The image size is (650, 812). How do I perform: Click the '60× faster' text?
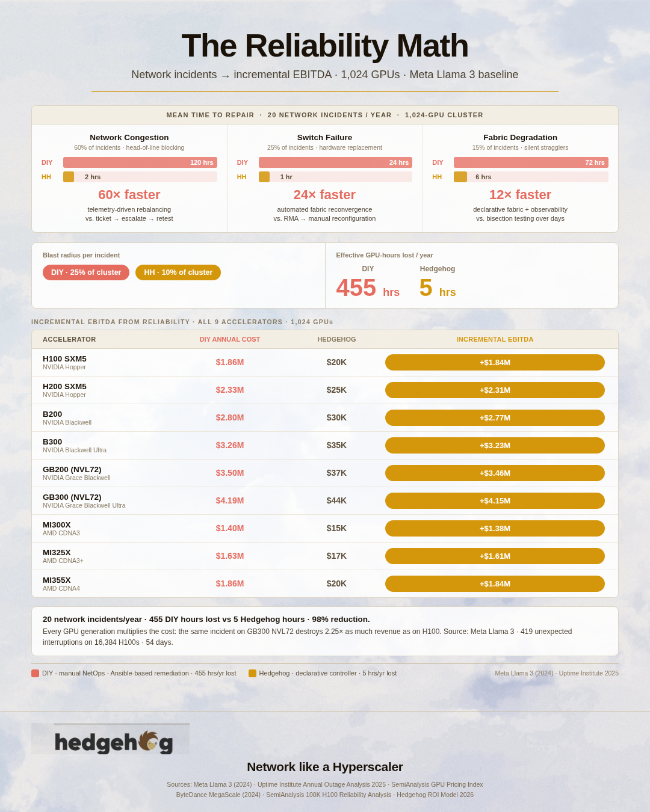pyautogui.click(x=129, y=195)
